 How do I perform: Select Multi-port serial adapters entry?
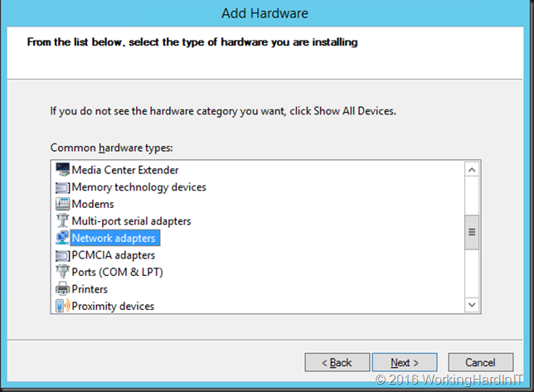pyautogui.click(x=131, y=221)
